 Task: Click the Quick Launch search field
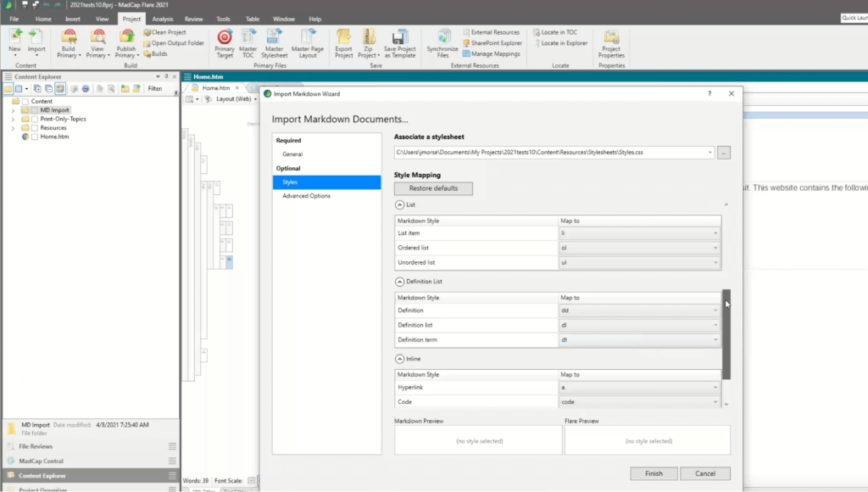tap(854, 18)
